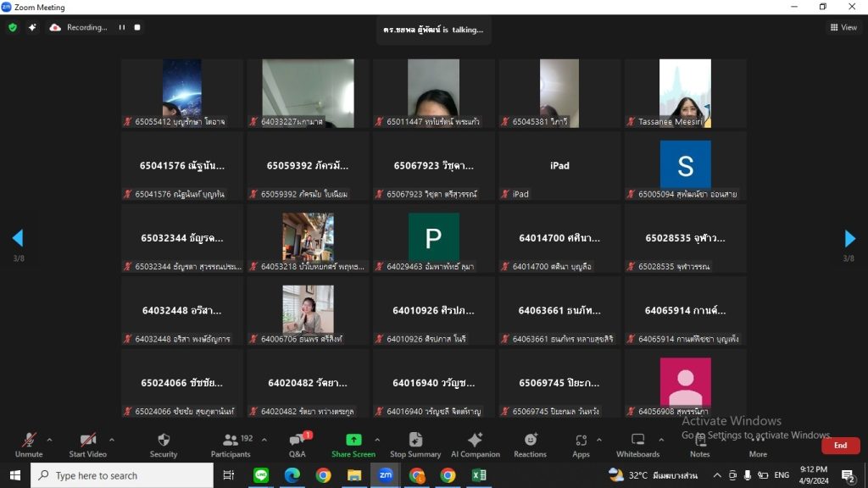
Task: Stop the cloud recording
Action: coord(137,27)
